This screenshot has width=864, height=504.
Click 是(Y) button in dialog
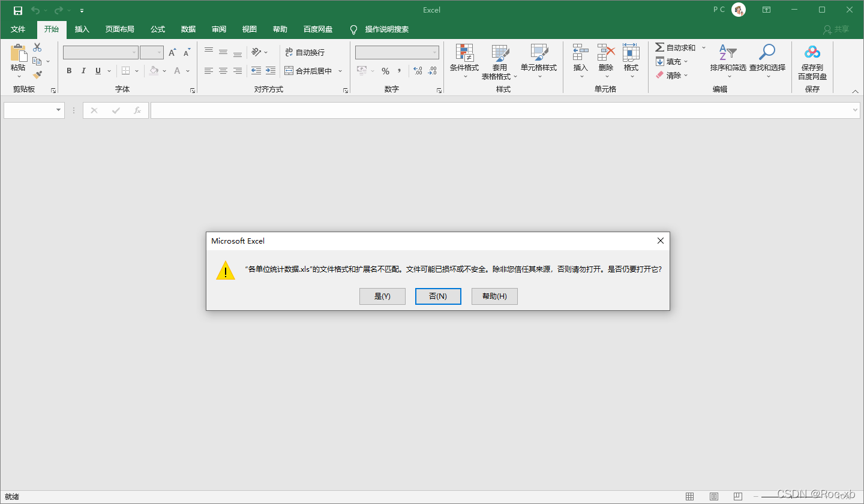pos(382,296)
